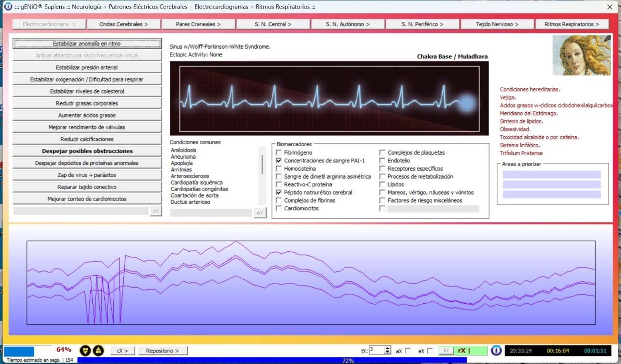Click Estabilizar presión arterial button
This screenshot has height=364, width=621.
click(x=87, y=67)
